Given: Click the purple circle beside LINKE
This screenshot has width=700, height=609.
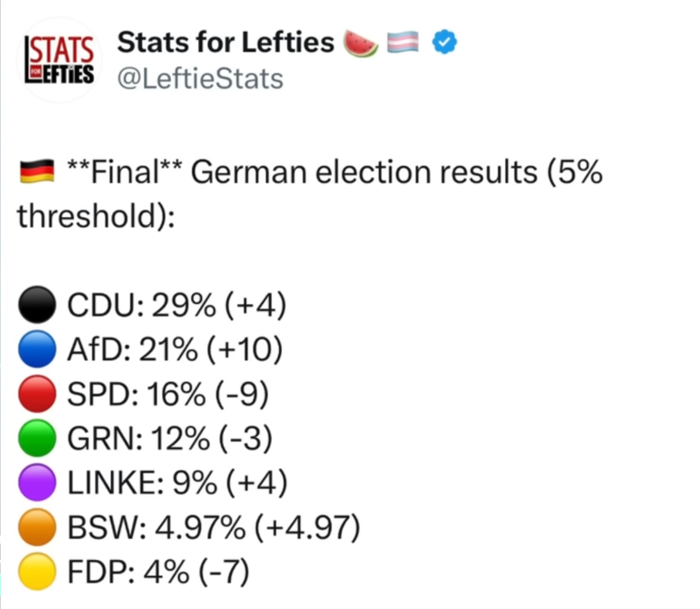Looking at the screenshot, I should click(37, 483).
